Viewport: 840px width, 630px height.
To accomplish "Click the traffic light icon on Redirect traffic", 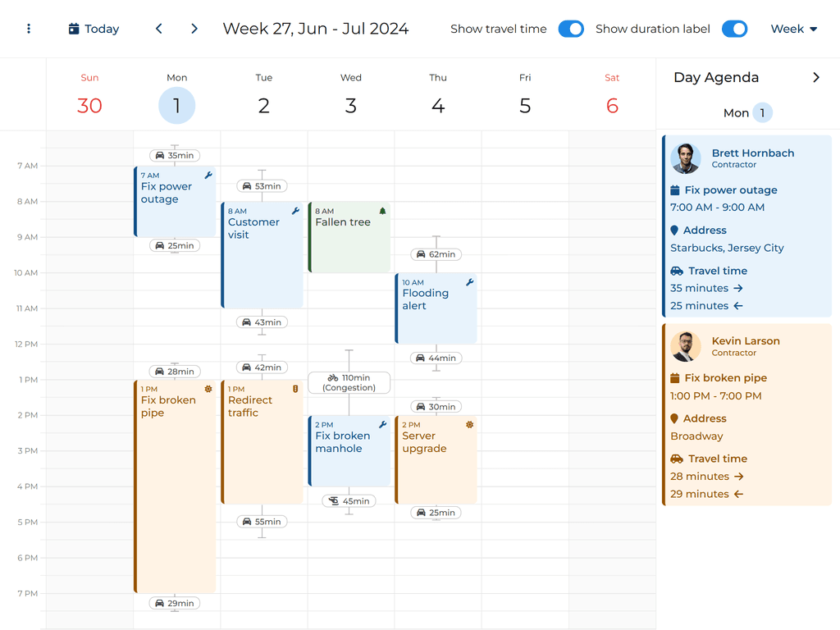I will click(295, 389).
